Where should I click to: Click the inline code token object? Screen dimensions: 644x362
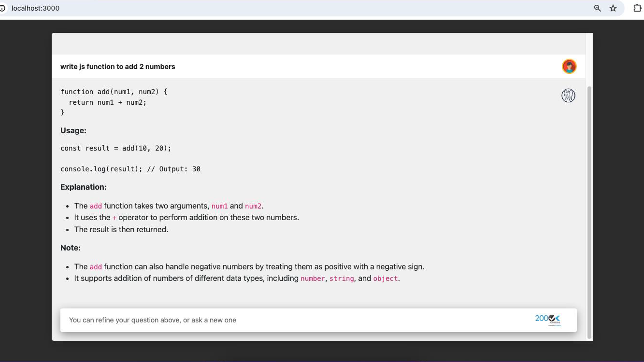pyautogui.click(x=385, y=278)
